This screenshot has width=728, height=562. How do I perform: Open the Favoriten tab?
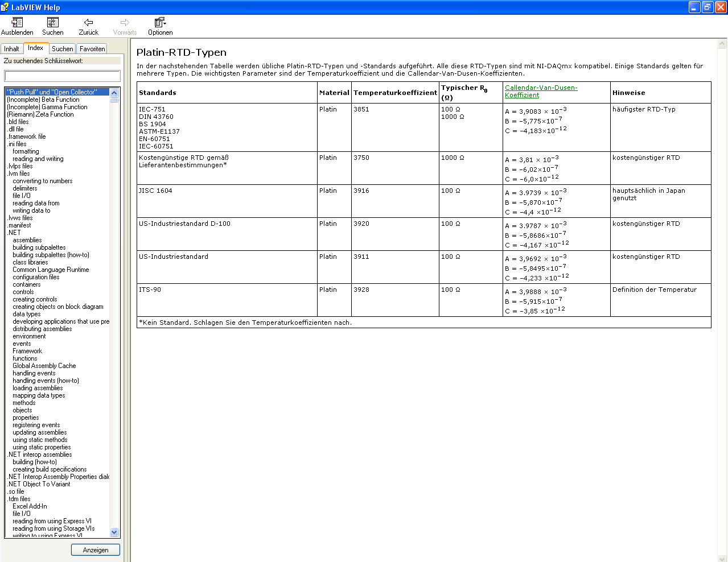tap(92, 49)
